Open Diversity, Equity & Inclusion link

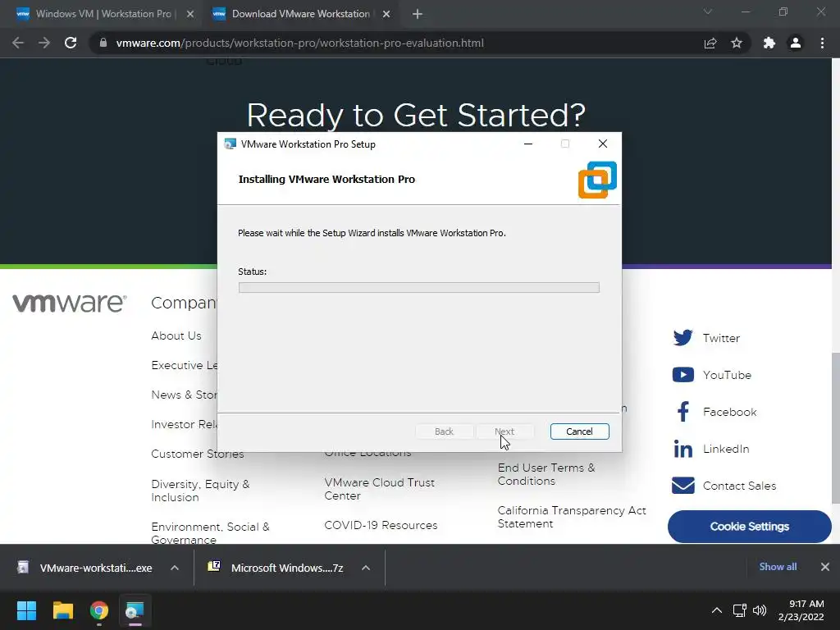[x=200, y=491]
